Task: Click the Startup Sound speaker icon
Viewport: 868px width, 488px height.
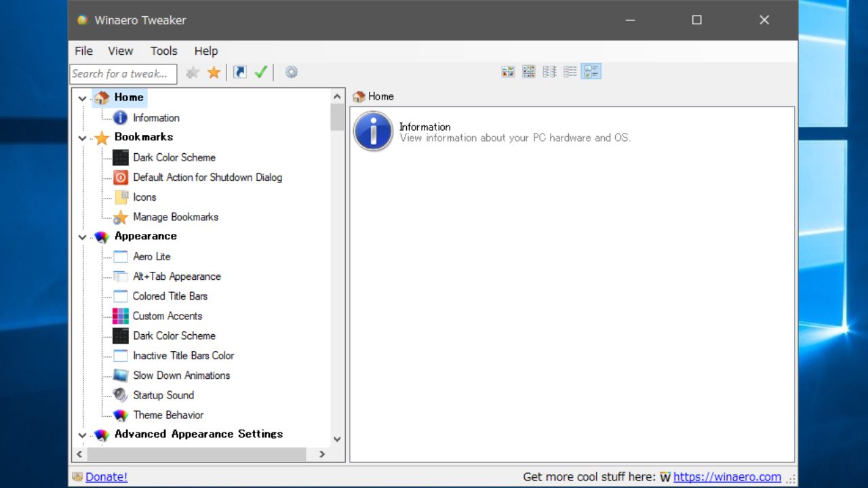Action: point(121,395)
